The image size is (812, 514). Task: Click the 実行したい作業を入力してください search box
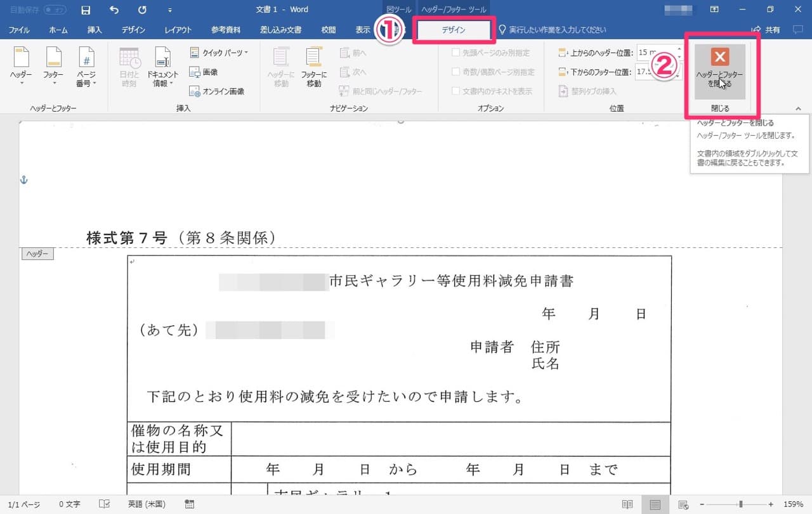click(x=552, y=30)
